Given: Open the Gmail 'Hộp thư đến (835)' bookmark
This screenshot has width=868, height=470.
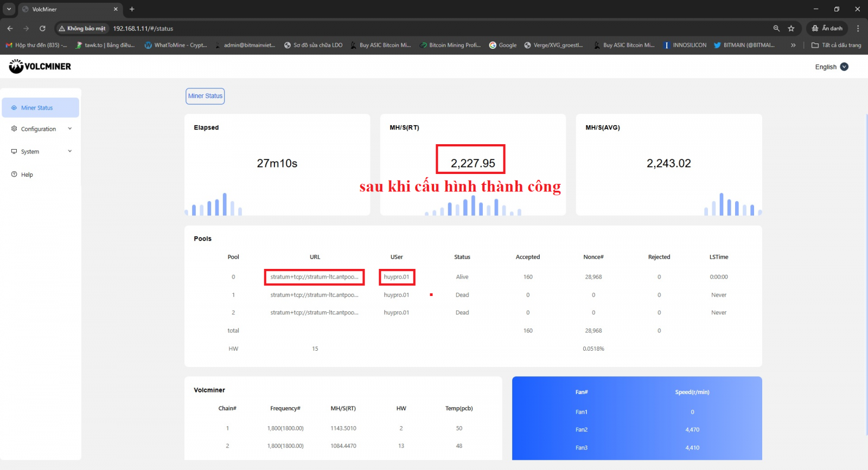Looking at the screenshot, I should [x=36, y=45].
